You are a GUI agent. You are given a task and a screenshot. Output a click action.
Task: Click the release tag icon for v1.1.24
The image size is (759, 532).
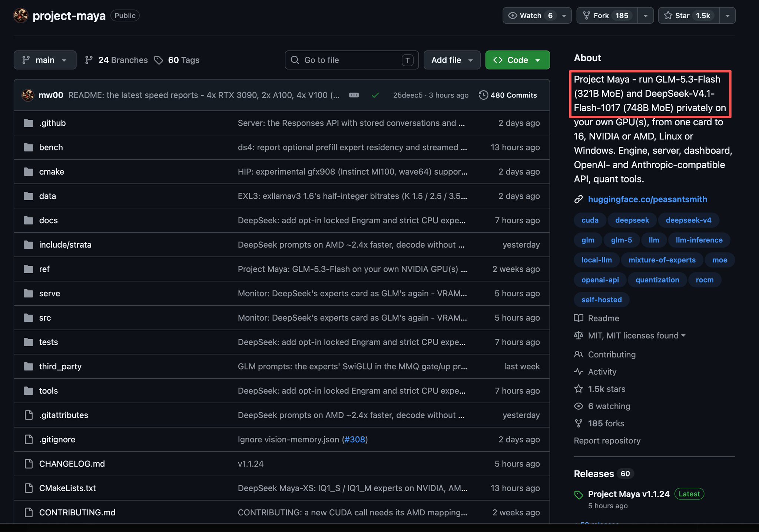point(579,495)
